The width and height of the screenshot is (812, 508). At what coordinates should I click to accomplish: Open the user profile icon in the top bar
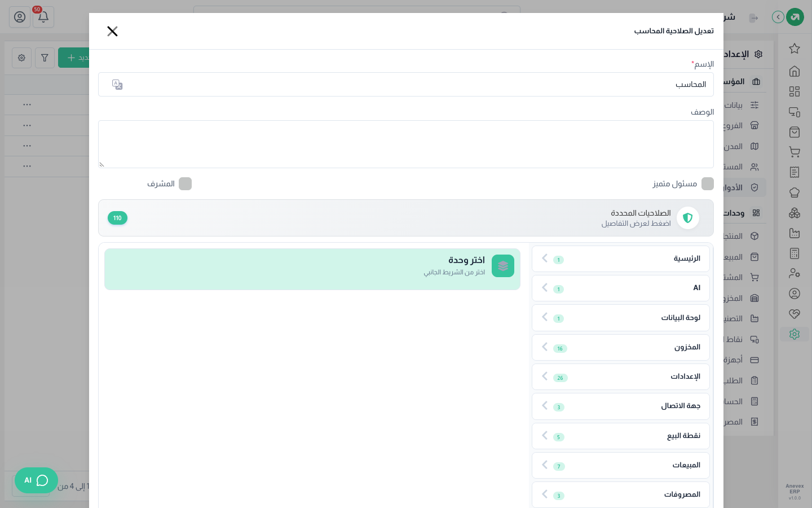(20, 17)
